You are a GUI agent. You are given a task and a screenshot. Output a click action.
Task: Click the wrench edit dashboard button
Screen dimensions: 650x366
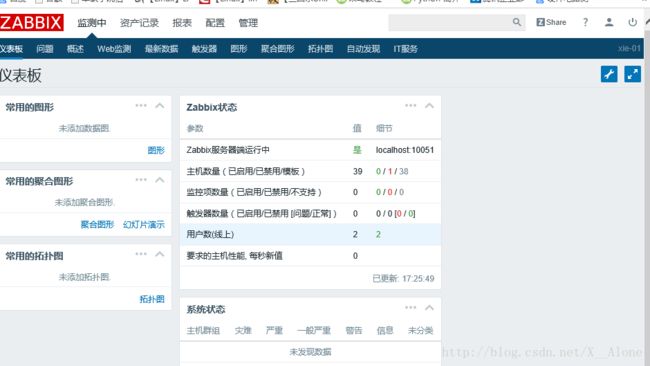[609, 74]
